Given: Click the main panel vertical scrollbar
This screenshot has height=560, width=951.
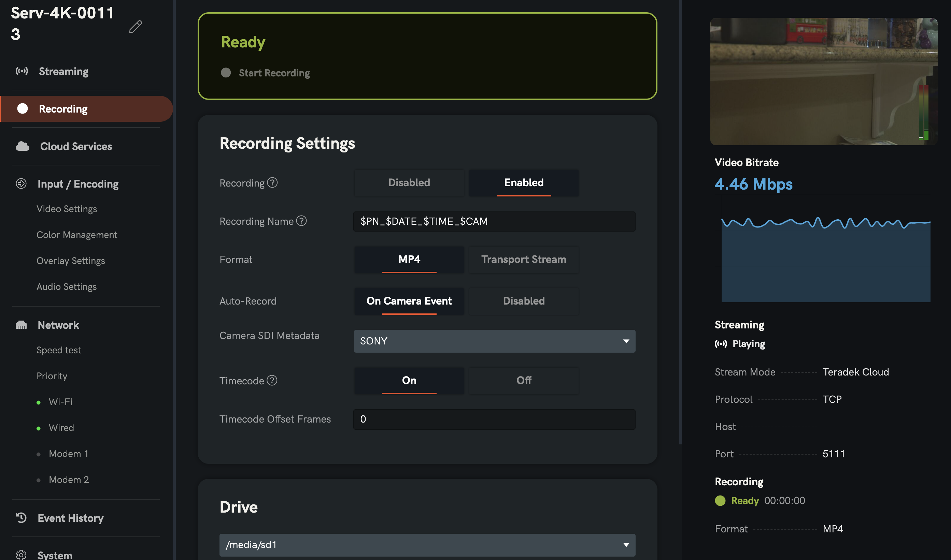Looking at the screenshot, I should [681, 222].
